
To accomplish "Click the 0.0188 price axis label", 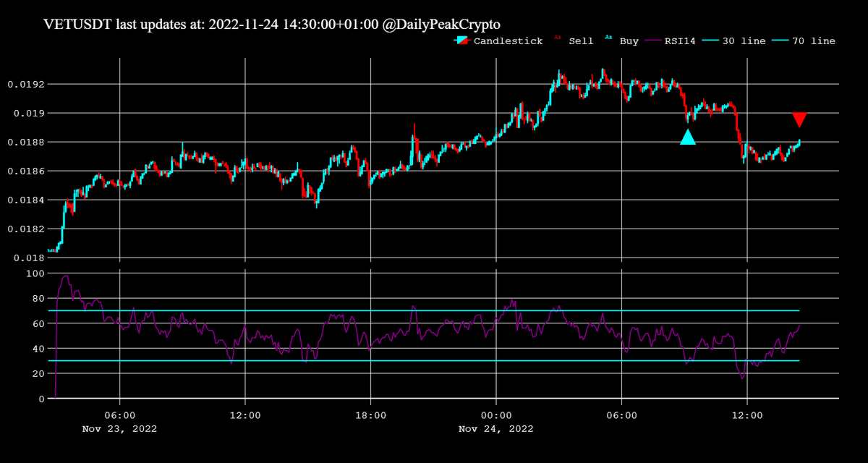I will click(25, 143).
